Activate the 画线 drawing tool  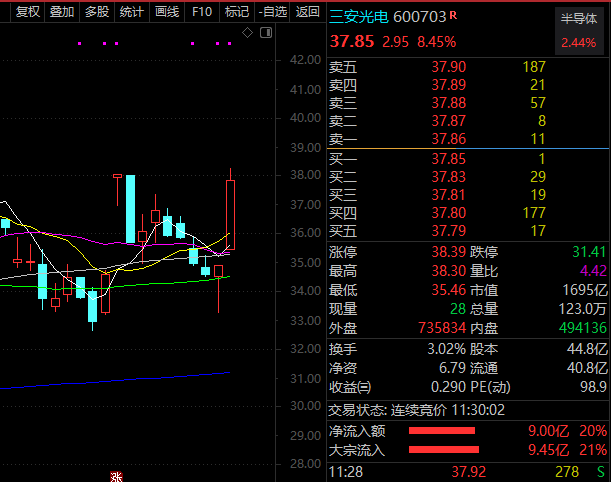(x=167, y=12)
